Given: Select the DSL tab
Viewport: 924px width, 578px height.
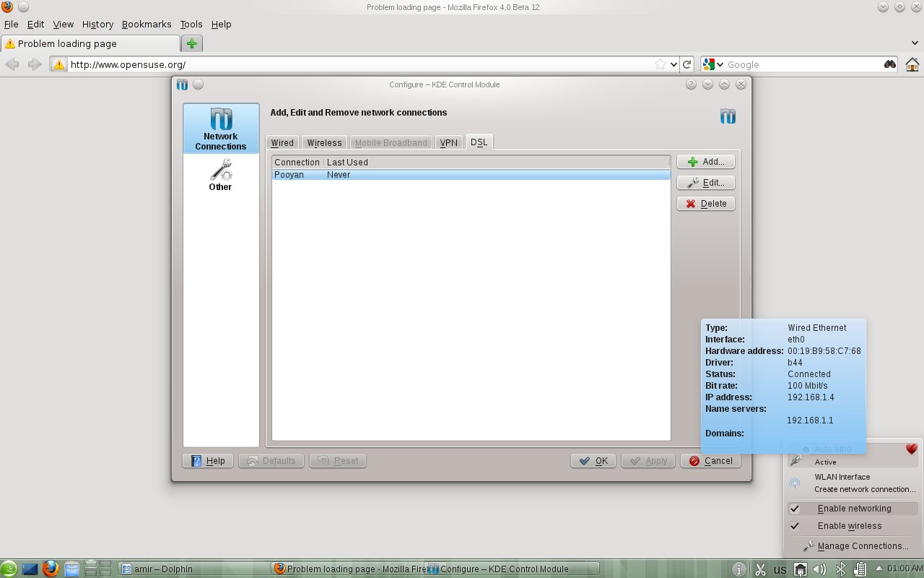Looking at the screenshot, I should click(479, 142).
